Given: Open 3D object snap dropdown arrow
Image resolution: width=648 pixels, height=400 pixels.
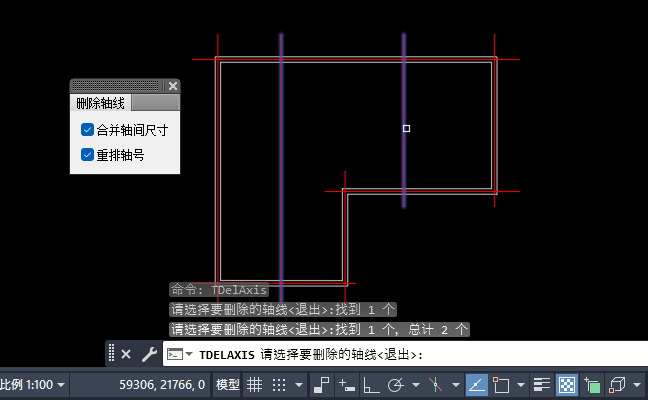Looking at the screenshot, I should 637,385.
